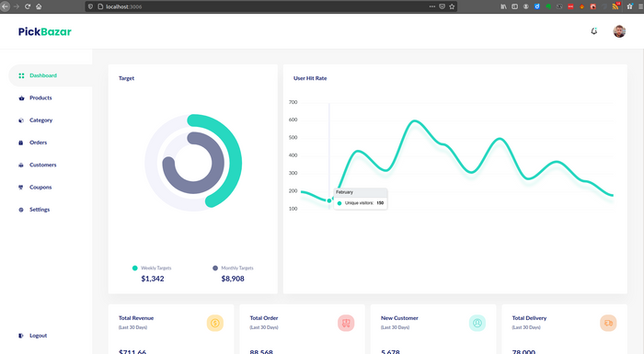Open the page actions three-dots menu

tap(432, 6)
